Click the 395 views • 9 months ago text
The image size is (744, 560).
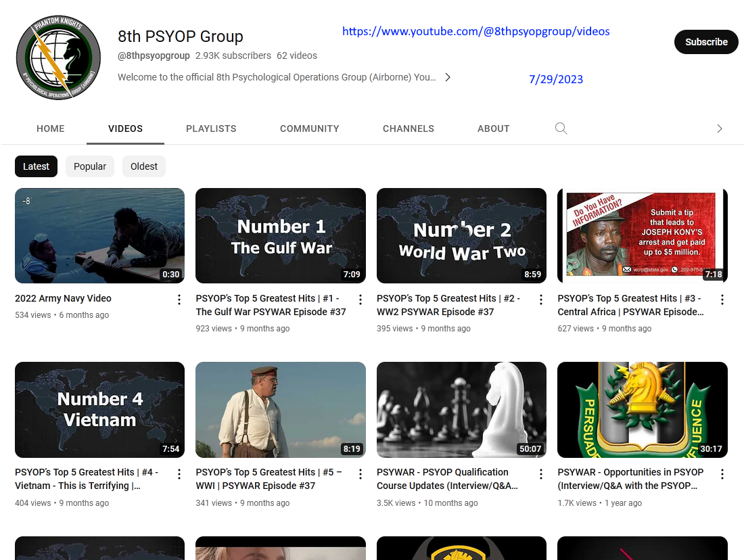[x=423, y=329]
